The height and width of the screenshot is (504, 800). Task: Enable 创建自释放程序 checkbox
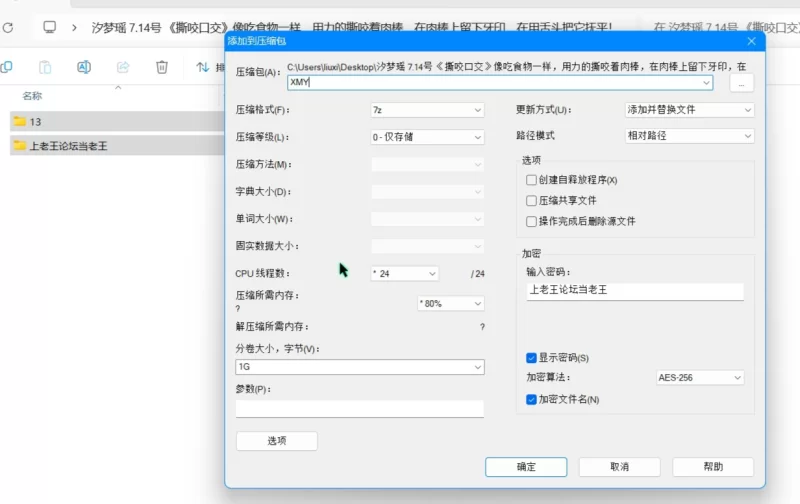click(531, 180)
